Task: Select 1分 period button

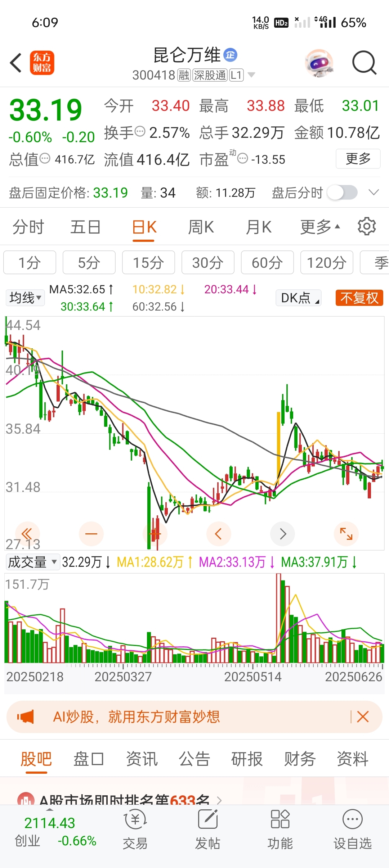Action: coord(30,262)
